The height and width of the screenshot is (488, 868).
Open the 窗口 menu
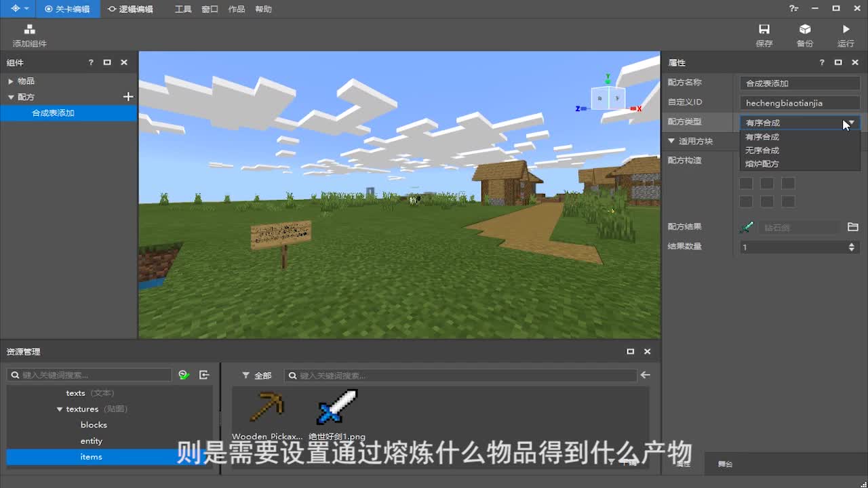click(210, 9)
